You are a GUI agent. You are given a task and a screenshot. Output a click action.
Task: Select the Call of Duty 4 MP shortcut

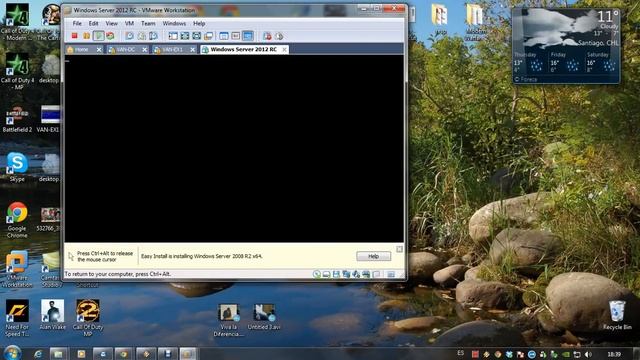point(17,71)
